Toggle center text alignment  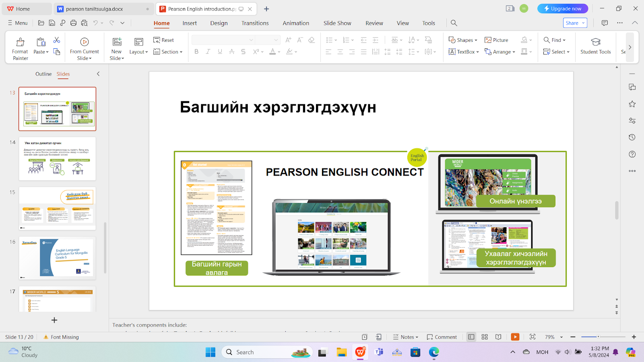pyautogui.click(x=340, y=51)
